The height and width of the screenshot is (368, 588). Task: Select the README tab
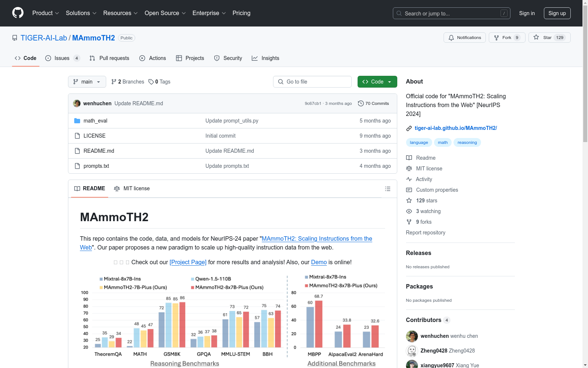pyautogui.click(x=90, y=188)
